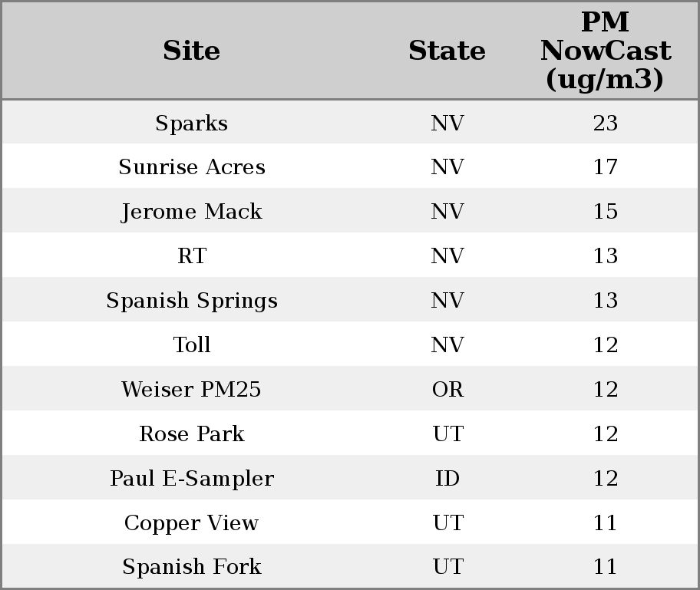Open the Rose Park site entry

coord(191,434)
